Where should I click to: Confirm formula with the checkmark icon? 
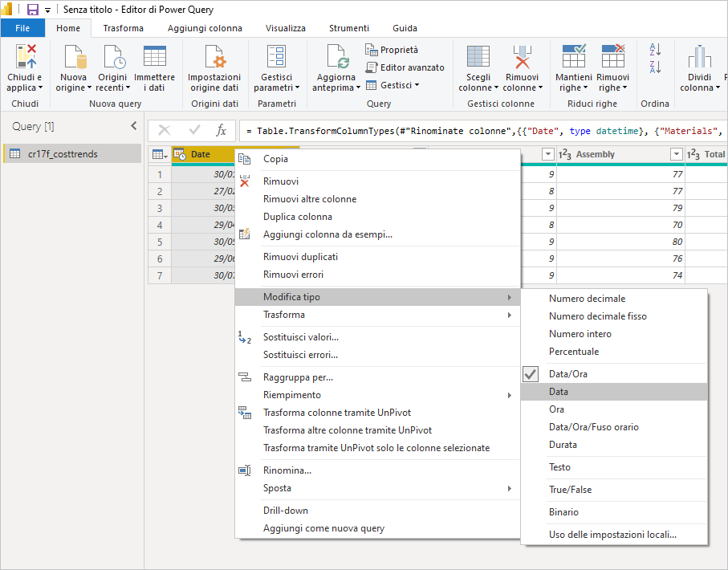click(x=194, y=131)
